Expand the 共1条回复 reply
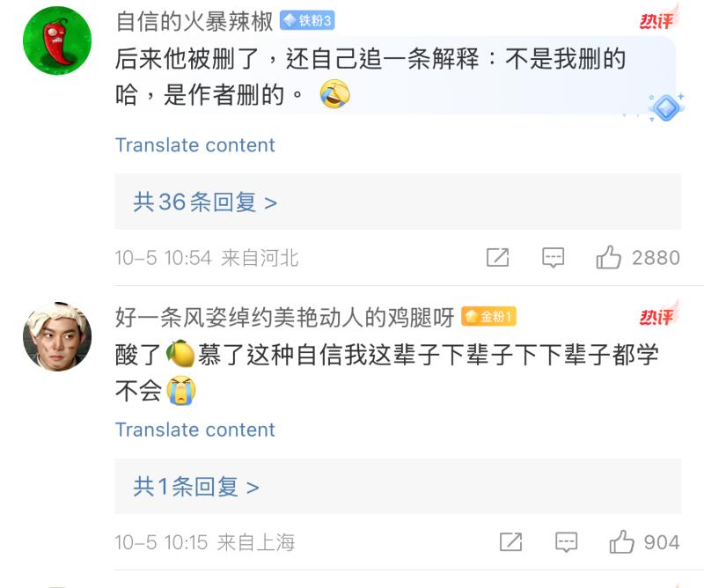Image resolution: width=704 pixels, height=588 pixels. pyautogui.click(x=195, y=487)
